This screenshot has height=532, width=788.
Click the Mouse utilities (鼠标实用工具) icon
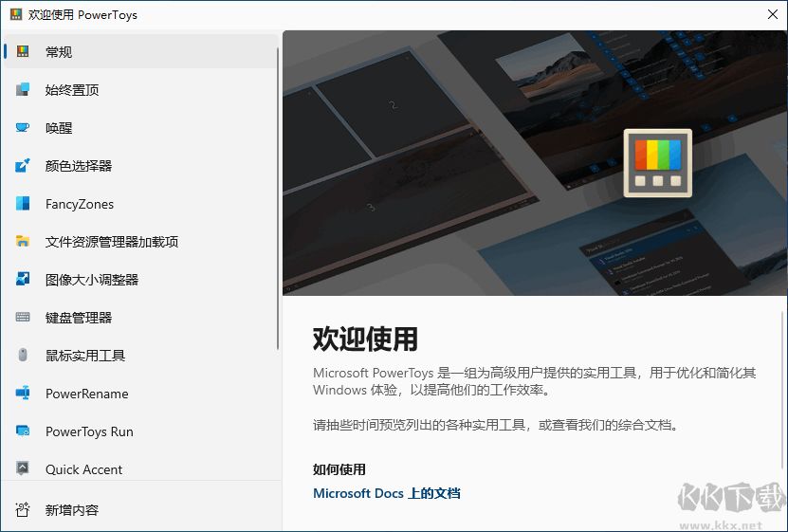(x=23, y=356)
